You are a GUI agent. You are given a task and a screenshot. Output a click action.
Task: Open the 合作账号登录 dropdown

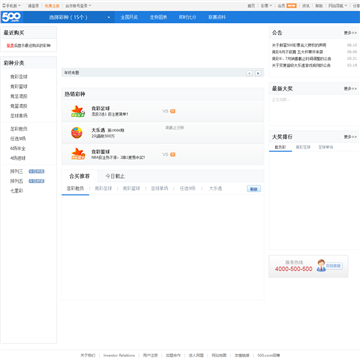[78, 6]
